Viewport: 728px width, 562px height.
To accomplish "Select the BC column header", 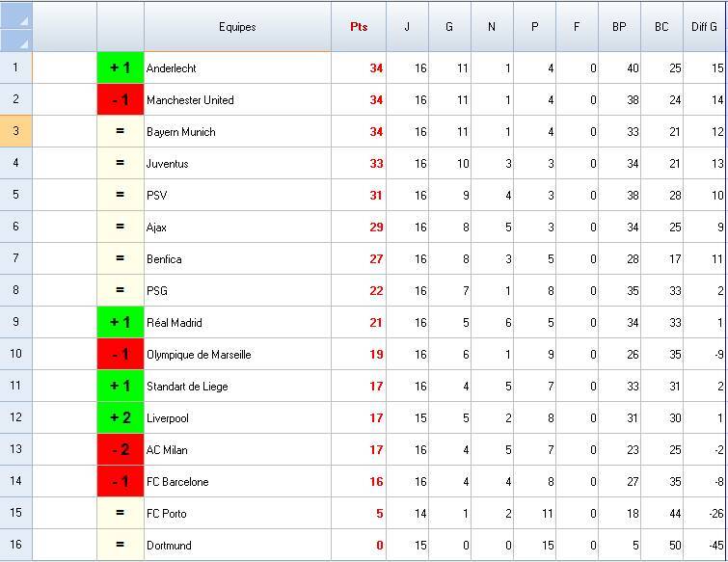I will click(x=661, y=27).
